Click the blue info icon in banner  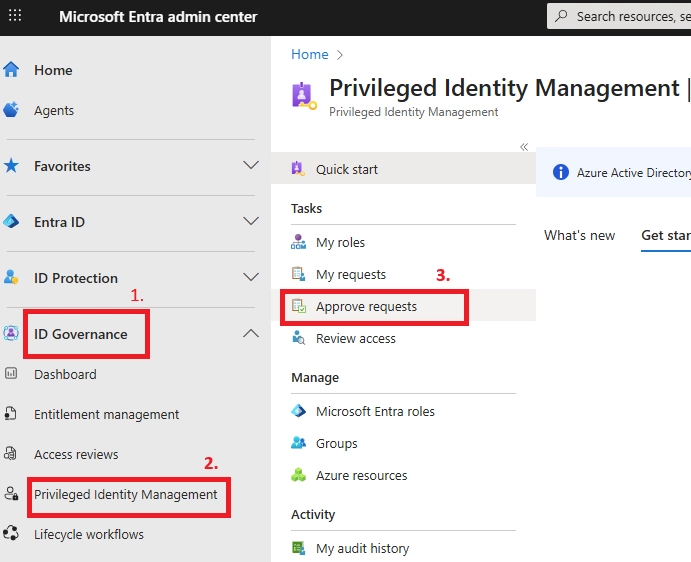(561, 172)
